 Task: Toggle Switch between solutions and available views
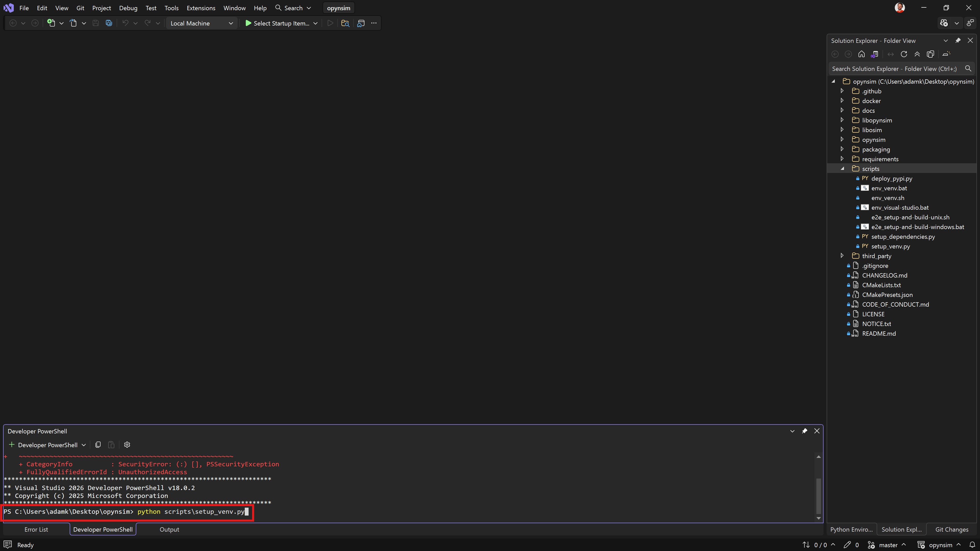click(875, 54)
